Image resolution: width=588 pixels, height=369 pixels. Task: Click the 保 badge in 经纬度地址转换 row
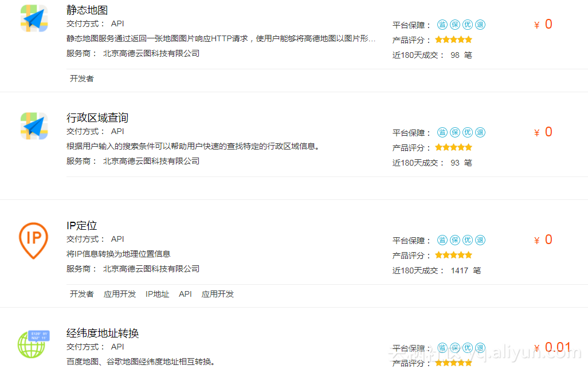[455, 348]
